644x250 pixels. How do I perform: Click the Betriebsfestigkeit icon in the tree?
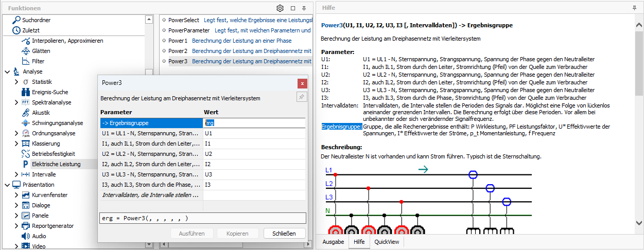point(26,154)
